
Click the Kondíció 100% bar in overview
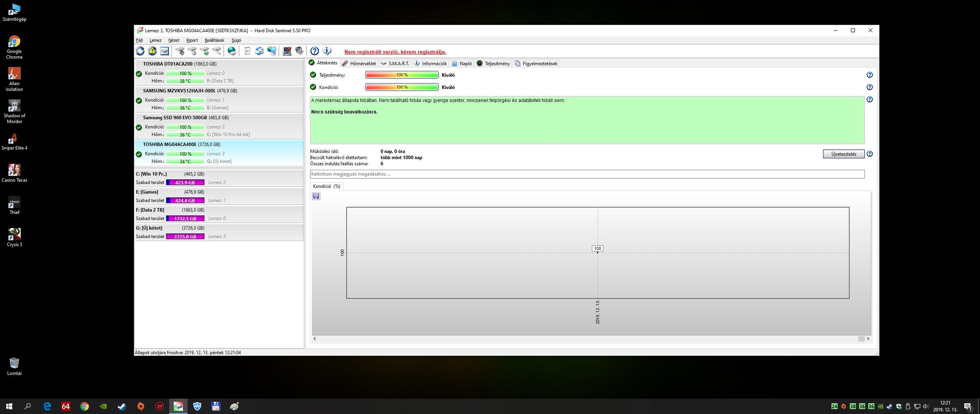402,87
